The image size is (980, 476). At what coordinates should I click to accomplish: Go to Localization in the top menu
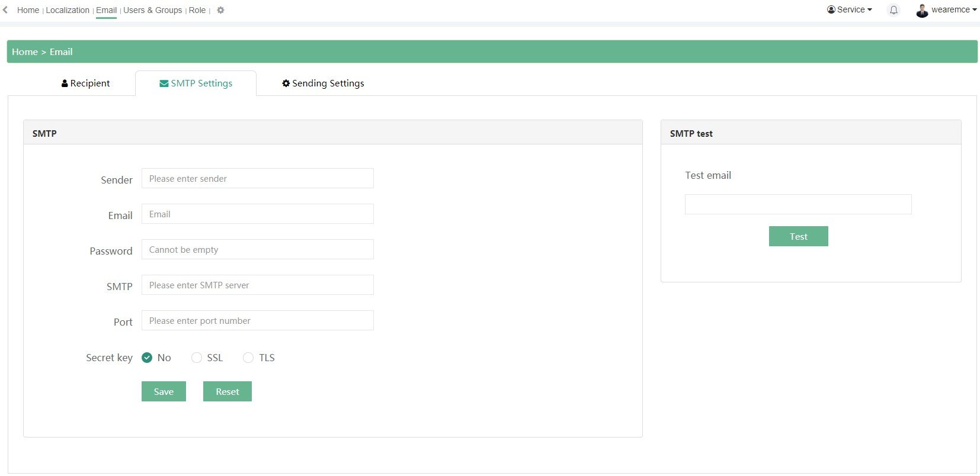[x=68, y=10]
